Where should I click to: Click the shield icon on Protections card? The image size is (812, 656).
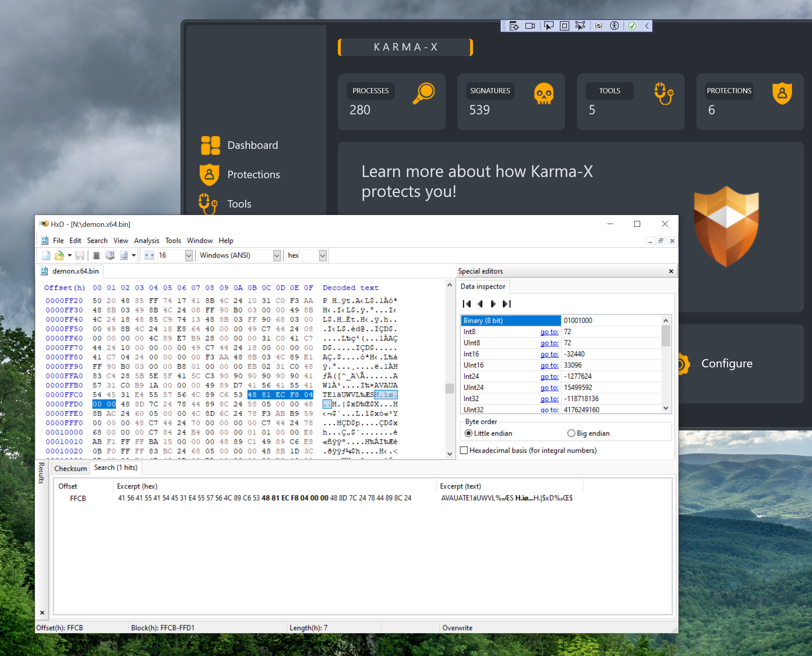pos(782,94)
